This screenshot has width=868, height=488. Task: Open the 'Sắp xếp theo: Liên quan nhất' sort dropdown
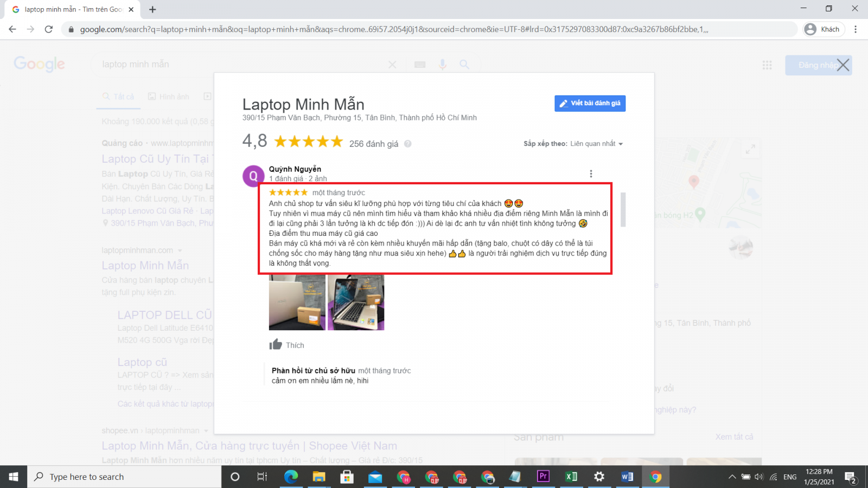coord(573,144)
